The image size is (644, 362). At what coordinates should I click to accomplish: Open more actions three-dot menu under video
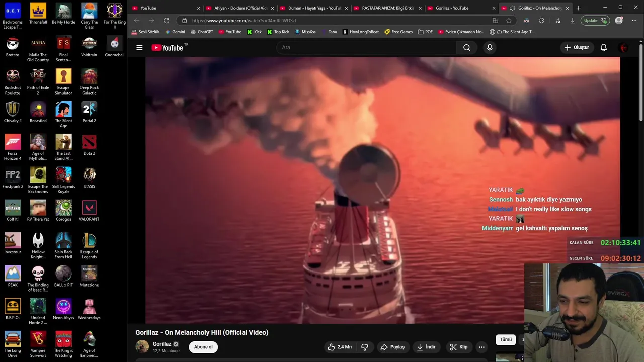click(x=481, y=347)
